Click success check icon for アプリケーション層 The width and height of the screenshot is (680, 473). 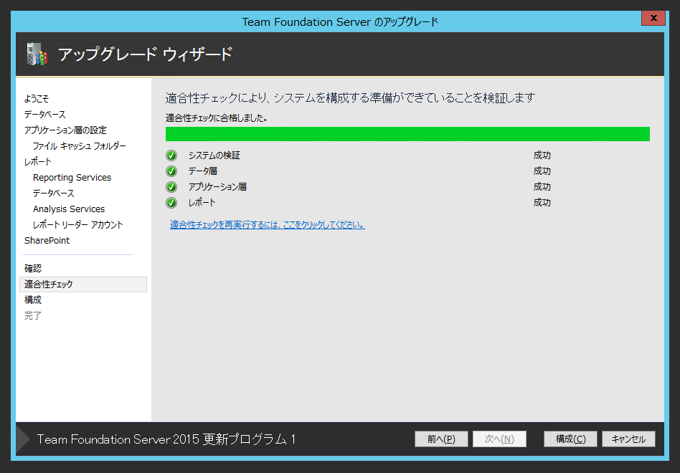171,187
